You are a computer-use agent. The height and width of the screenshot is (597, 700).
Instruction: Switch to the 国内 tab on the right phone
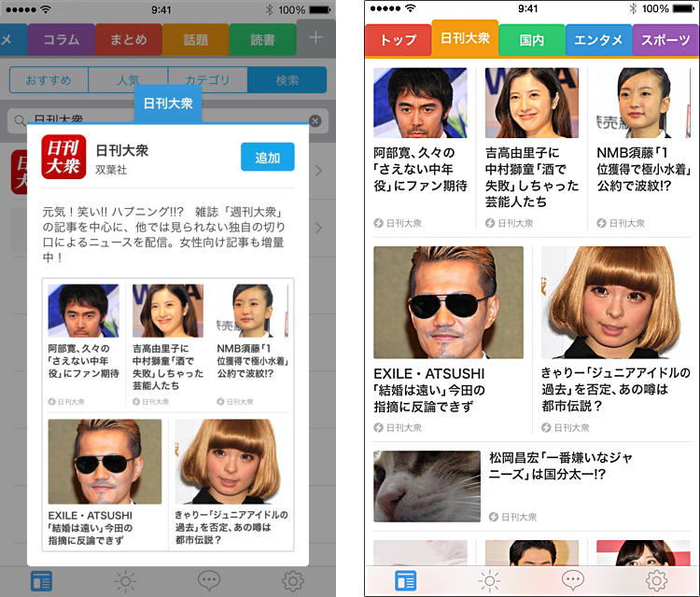point(532,40)
